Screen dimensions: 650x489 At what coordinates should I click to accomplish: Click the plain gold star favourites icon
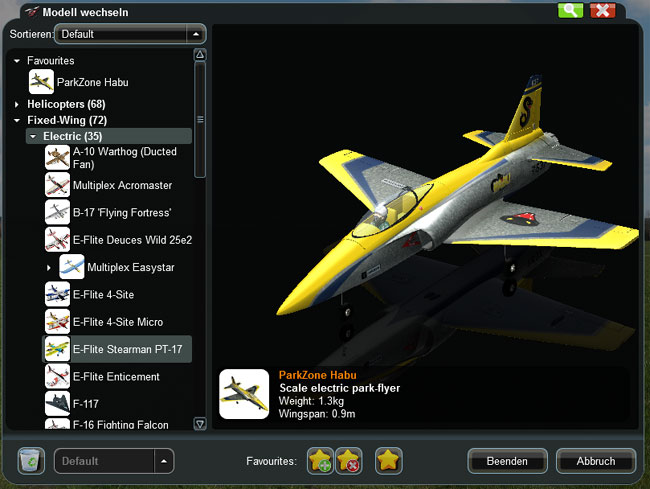388,461
